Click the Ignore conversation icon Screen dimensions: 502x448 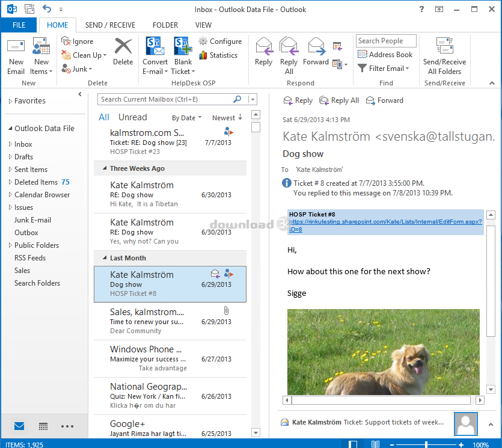pyautogui.click(x=66, y=41)
